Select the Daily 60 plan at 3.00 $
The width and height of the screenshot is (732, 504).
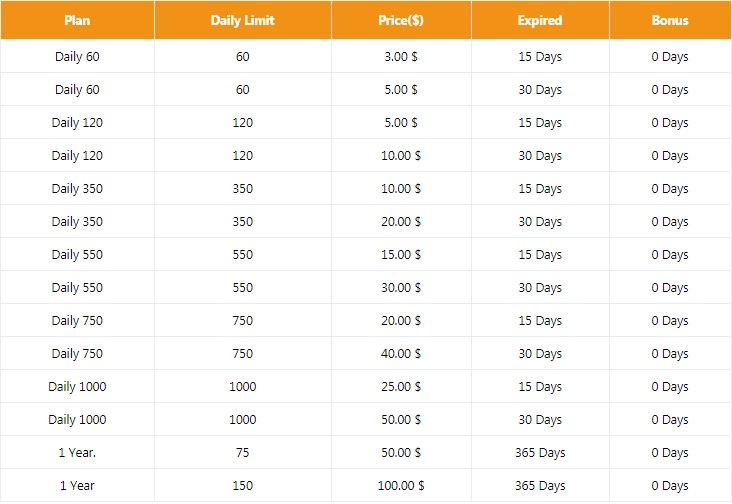point(77,57)
